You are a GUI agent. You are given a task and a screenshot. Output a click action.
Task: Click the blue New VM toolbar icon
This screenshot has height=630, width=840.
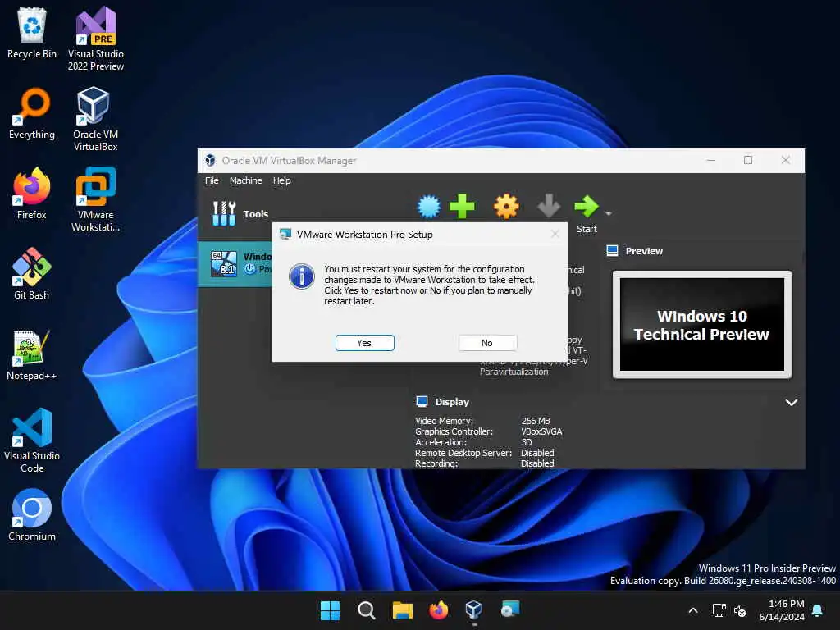point(428,206)
